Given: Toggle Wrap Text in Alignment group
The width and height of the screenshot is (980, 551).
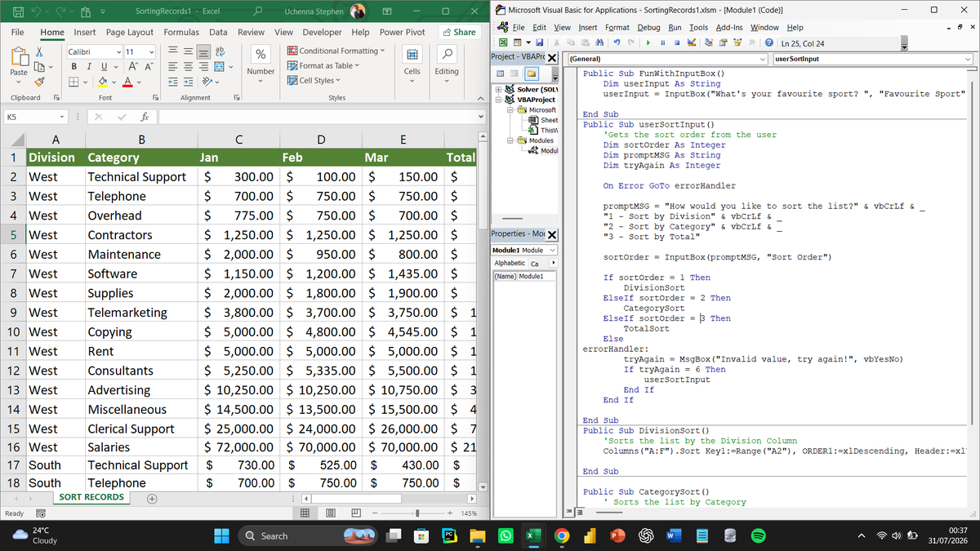Looking at the screenshot, I should point(220,51).
